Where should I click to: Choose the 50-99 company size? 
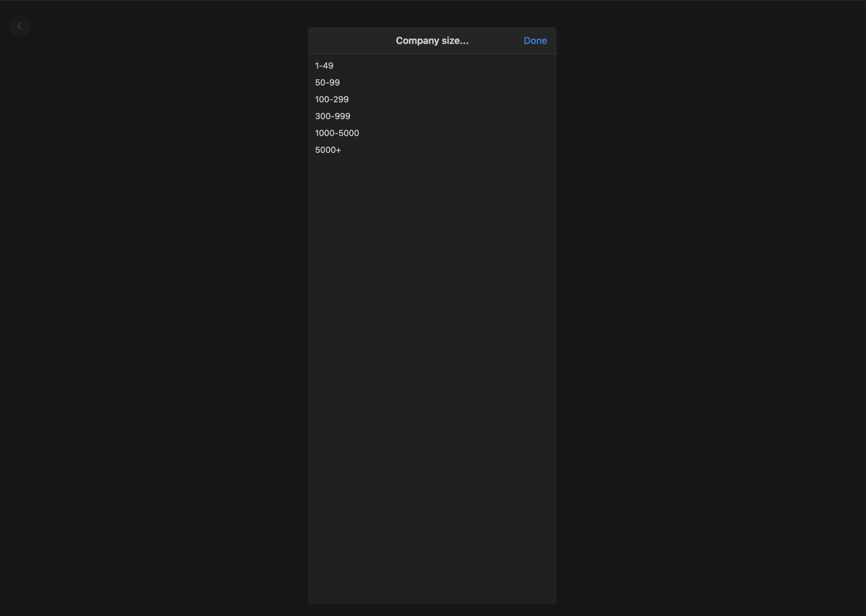(x=432, y=82)
